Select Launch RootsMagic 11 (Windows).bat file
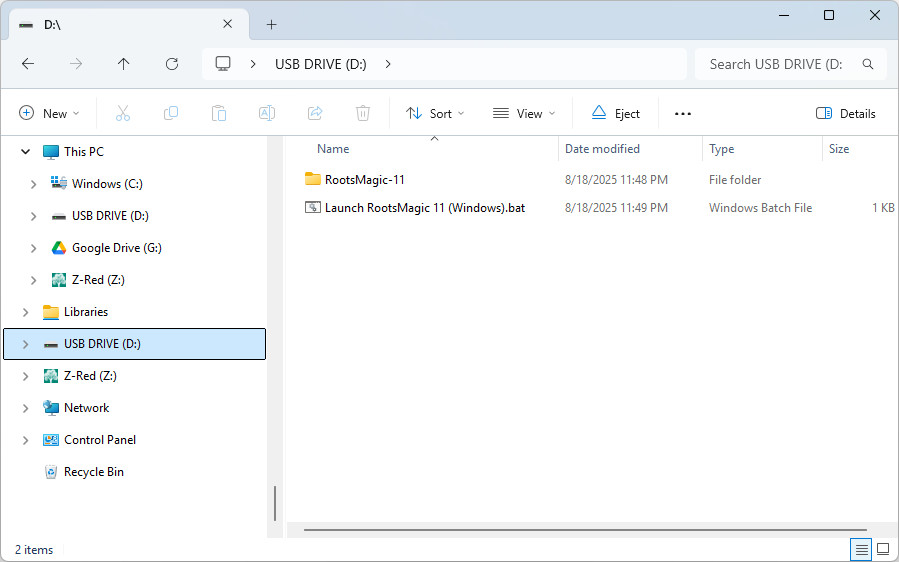Image resolution: width=899 pixels, height=562 pixels. (x=425, y=208)
